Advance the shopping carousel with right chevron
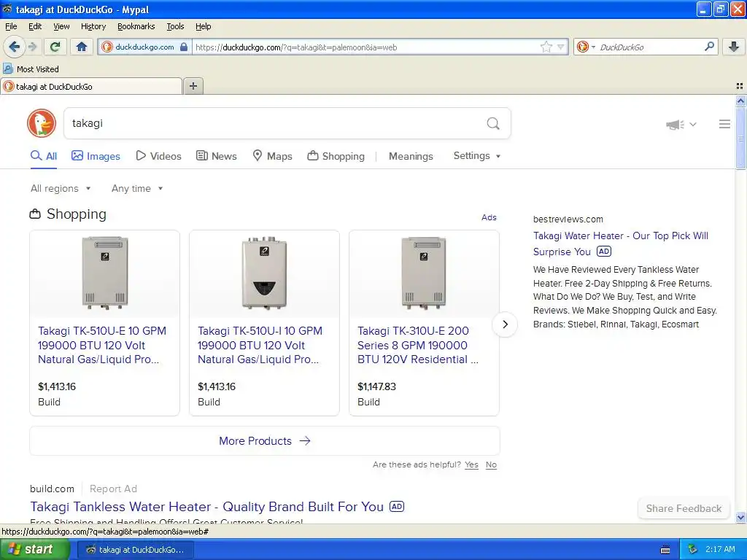The height and width of the screenshot is (560, 747). (x=505, y=324)
